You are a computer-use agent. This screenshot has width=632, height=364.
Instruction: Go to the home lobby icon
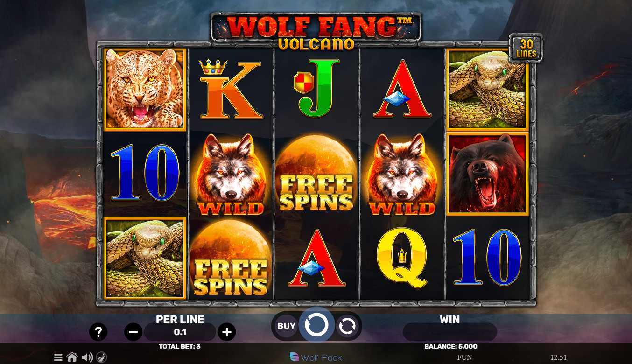tap(72, 357)
